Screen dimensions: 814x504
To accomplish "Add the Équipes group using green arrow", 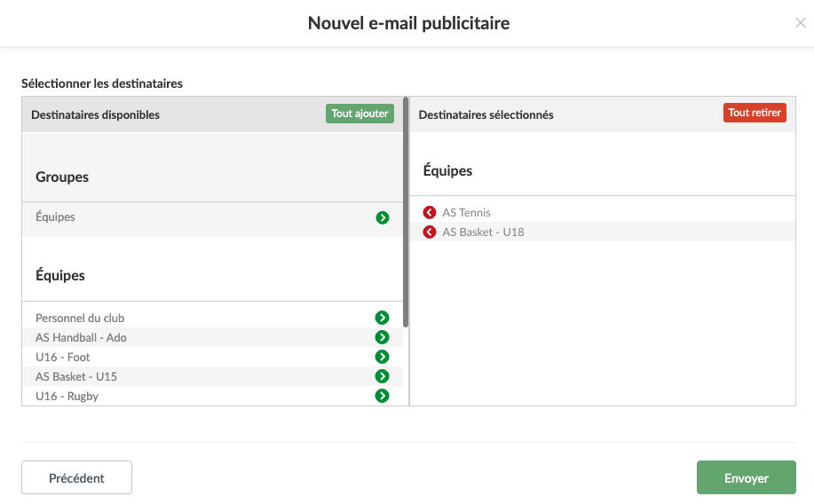I will [x=383, y=217].
